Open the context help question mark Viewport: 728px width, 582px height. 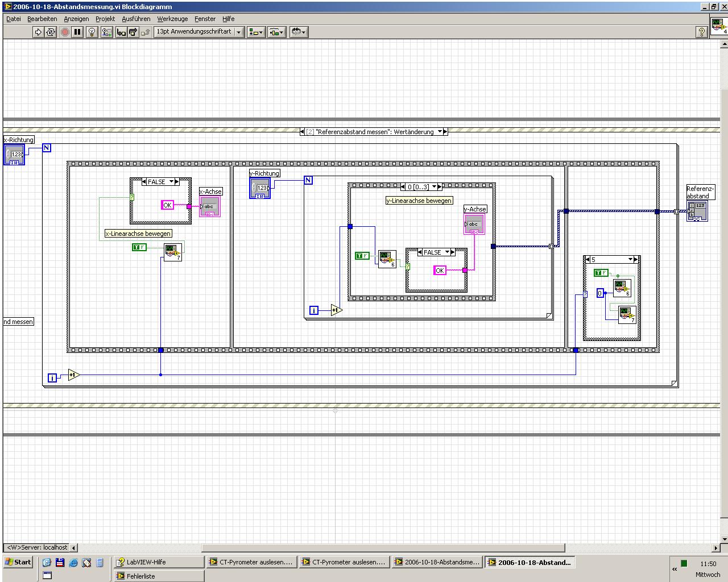click(x=702, y=32)
